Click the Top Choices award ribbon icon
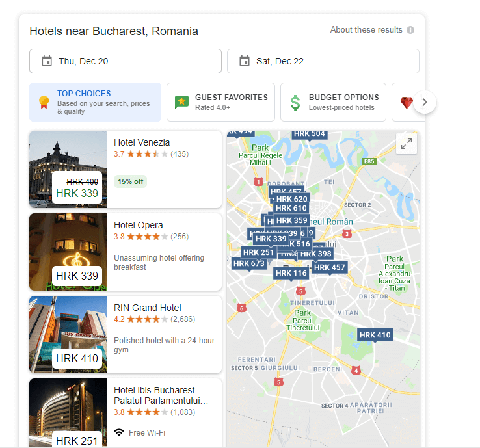480x448 pixels. pos(44,102)
